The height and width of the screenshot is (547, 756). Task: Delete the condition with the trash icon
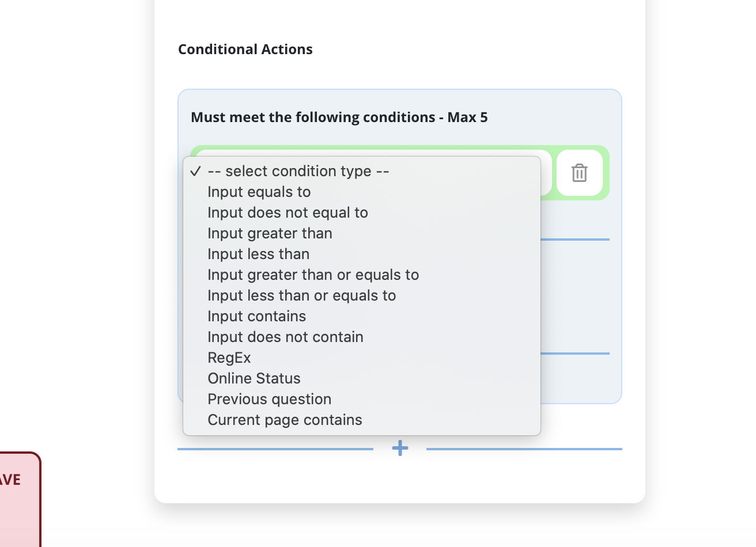coord(579,173)
